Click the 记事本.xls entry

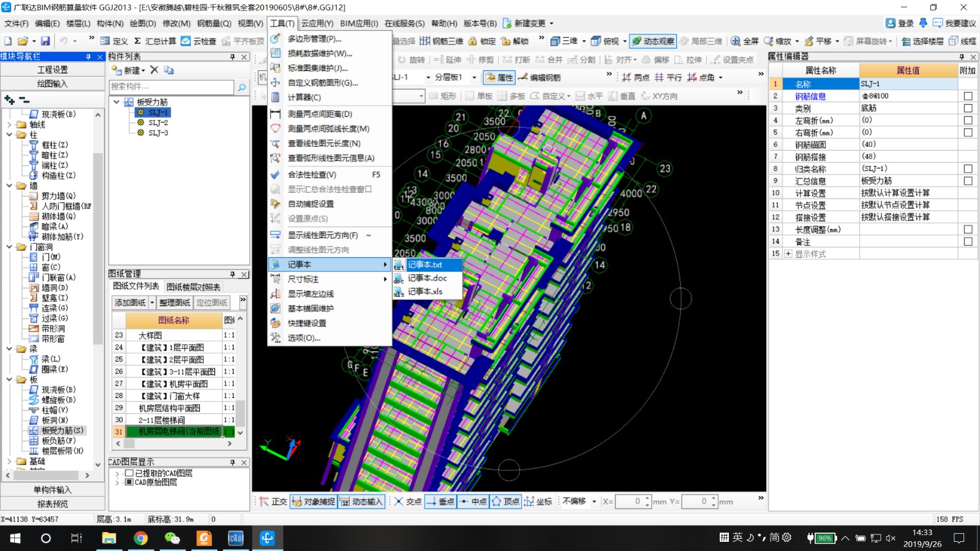coord(427,291)
